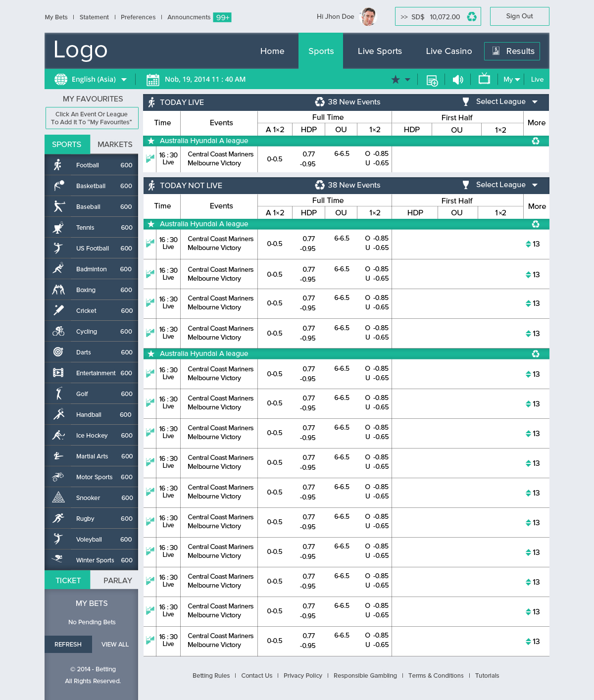Click the Live link in toolbar
The height and width of the screenshot is (700, 594).
[x=537, y=79]
